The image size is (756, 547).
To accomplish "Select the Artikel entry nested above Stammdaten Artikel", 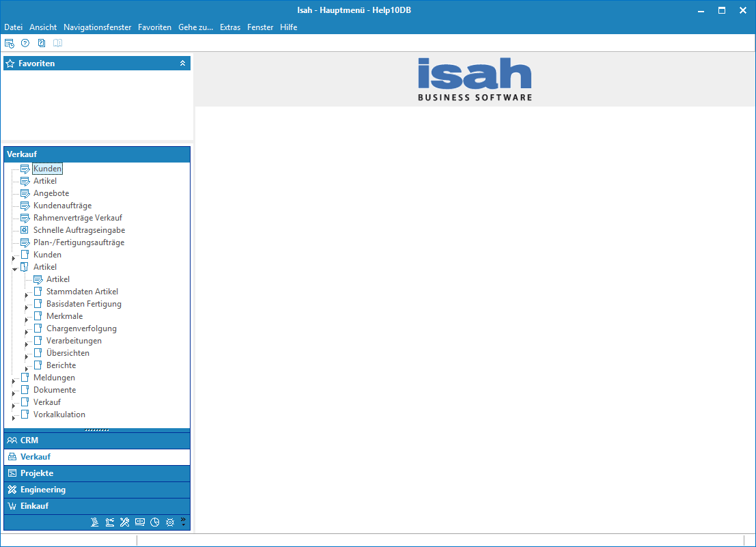I will 58,279.
